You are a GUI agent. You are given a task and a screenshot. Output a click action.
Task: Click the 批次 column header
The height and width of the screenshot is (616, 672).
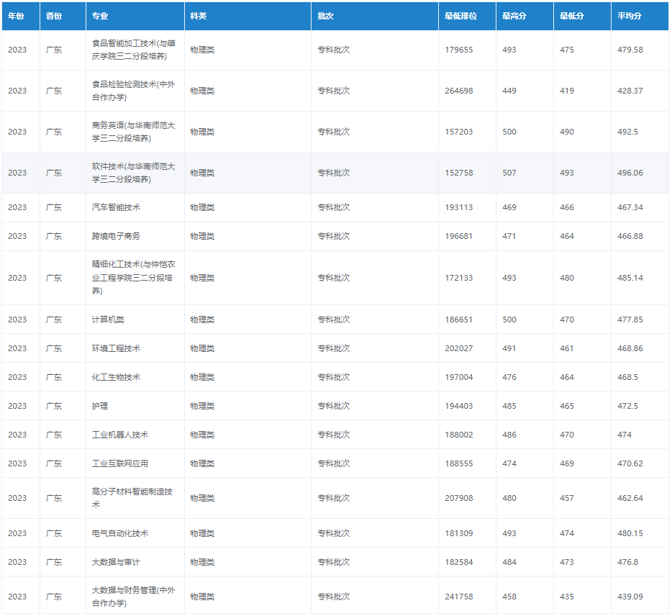coord(375,16)
